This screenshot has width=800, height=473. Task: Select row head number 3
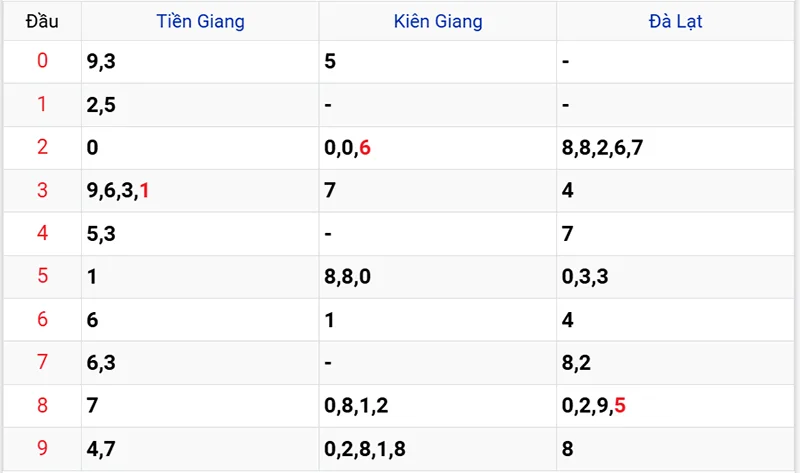click(x=42, y=190)
